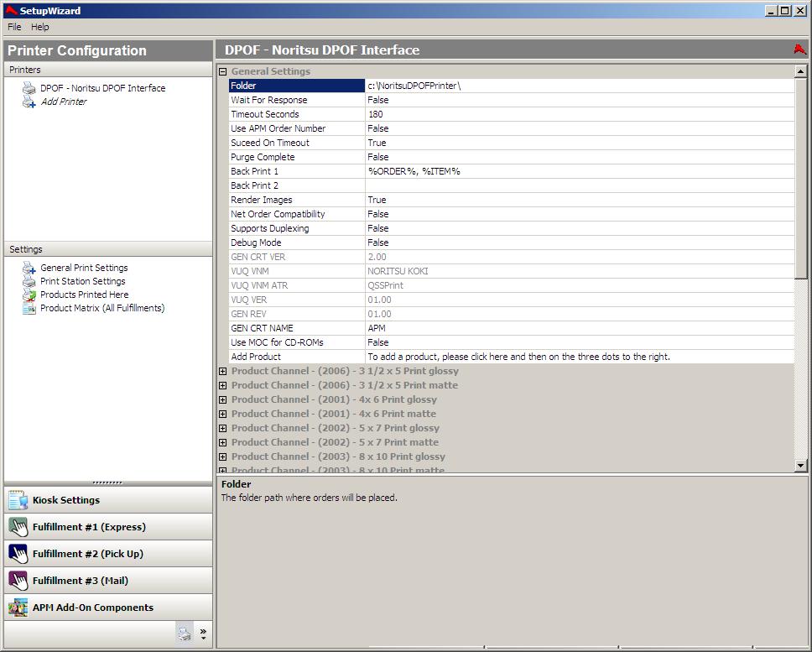Viewport: 812px width, 652px height.
Task: Click the DPOF Noritsu printer icon
Action: (x=29, y=88)
